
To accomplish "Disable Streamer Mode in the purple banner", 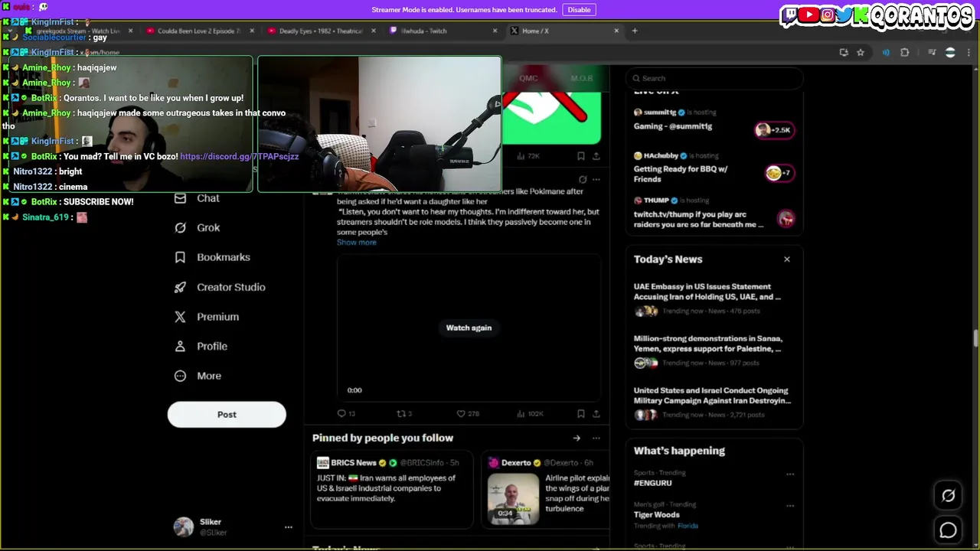I will click(x=579, y=10).
